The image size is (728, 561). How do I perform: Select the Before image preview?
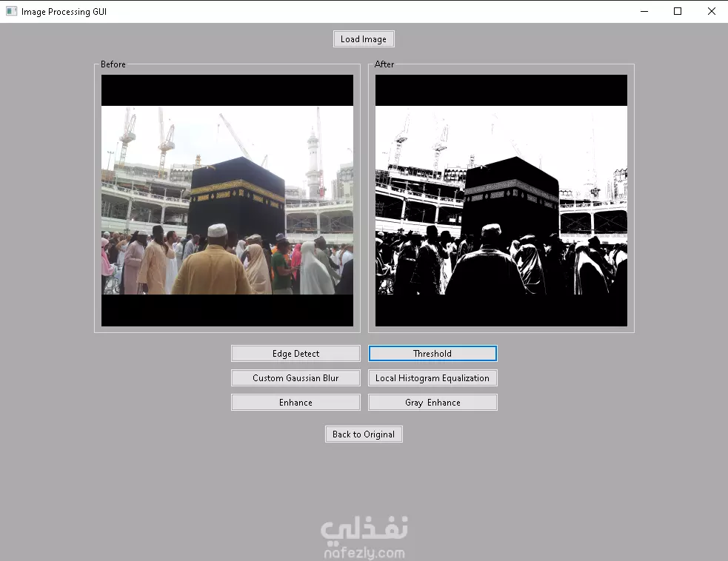(x=227, y=201)
